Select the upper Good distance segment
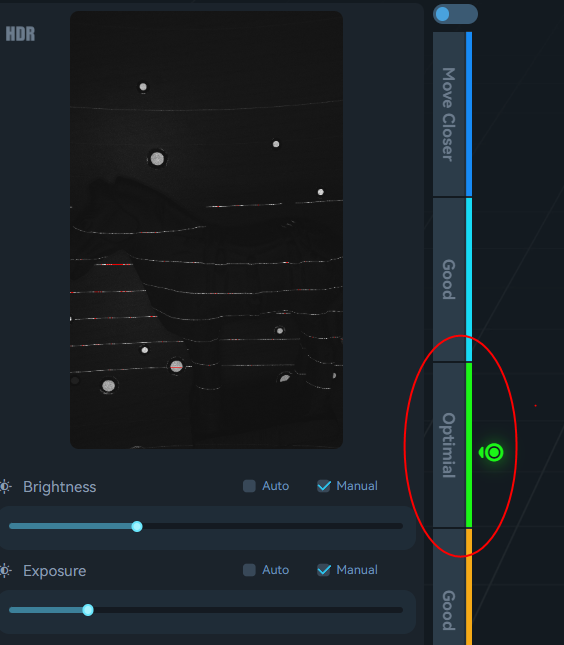The image size is (564, 645). click(x=449, y=280)
